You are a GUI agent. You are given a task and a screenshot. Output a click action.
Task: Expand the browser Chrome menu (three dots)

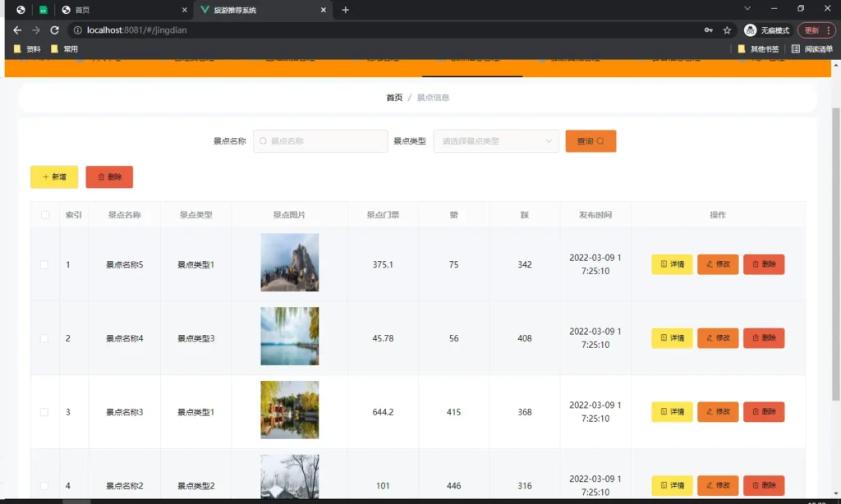click(x=830, y=30)
